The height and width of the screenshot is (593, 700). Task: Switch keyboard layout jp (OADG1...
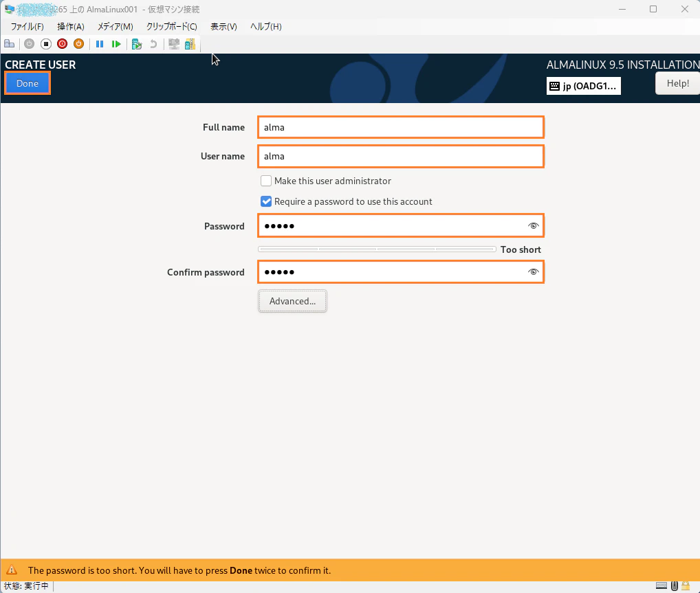pyautogui.click(x=584, y=86)
